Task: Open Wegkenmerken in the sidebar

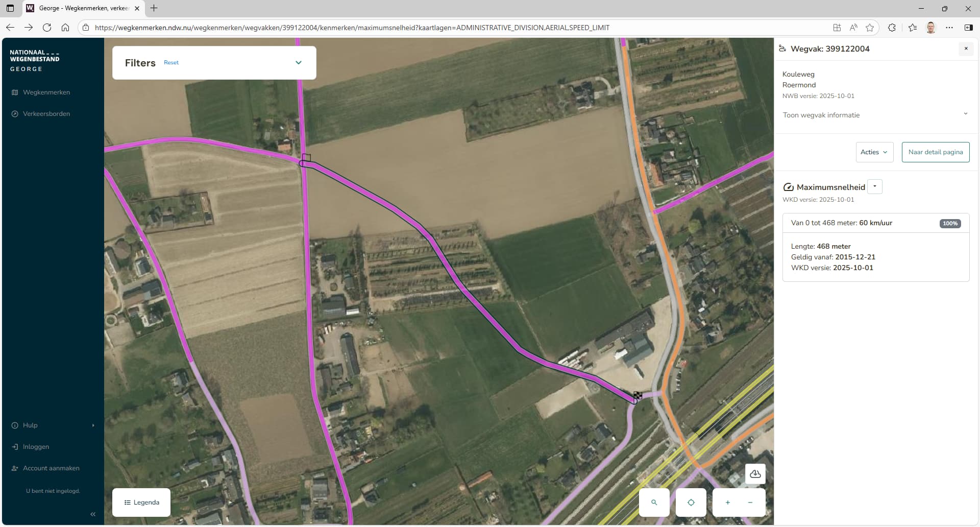Action: click(x=46, y=92)
